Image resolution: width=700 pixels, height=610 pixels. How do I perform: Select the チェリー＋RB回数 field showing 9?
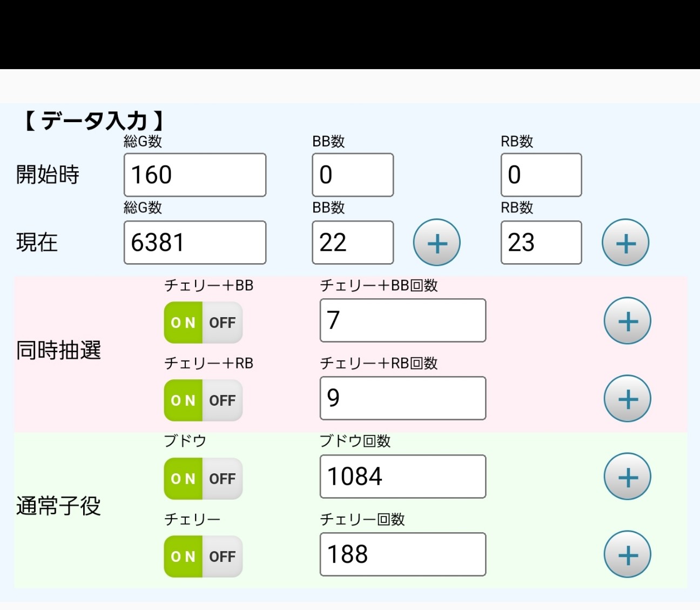(402, 398)
